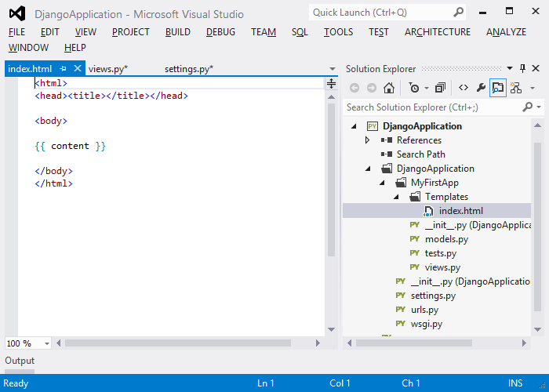Click the Quick Launch search magnifier icon
Viewport: 549px width, 392px height.
[x=458, y=13]
